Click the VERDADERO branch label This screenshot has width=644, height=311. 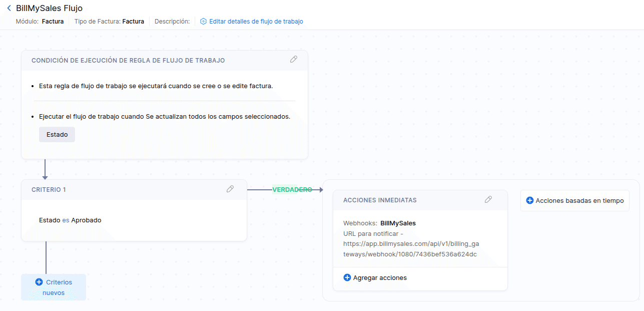point(292,190)
